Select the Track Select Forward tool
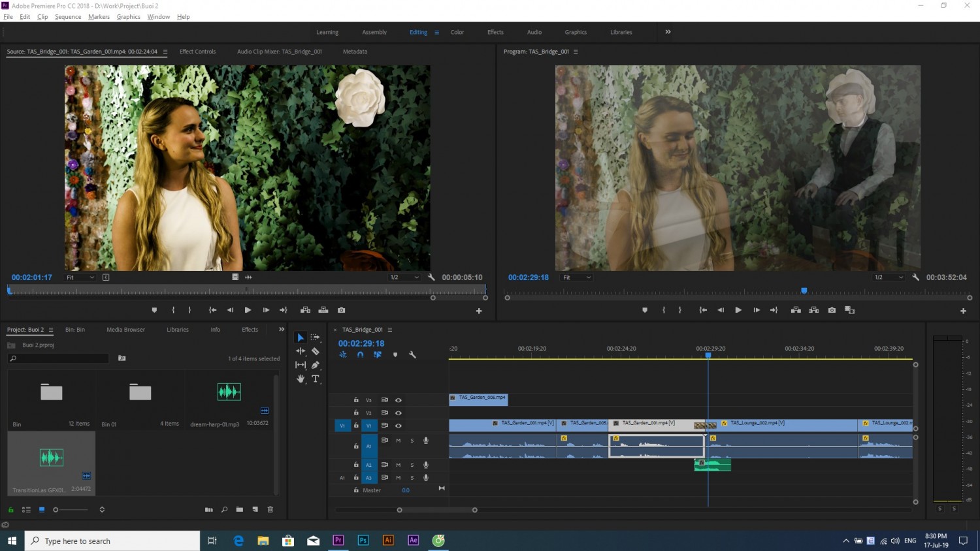Screen dimensions: 980x551 316,338
